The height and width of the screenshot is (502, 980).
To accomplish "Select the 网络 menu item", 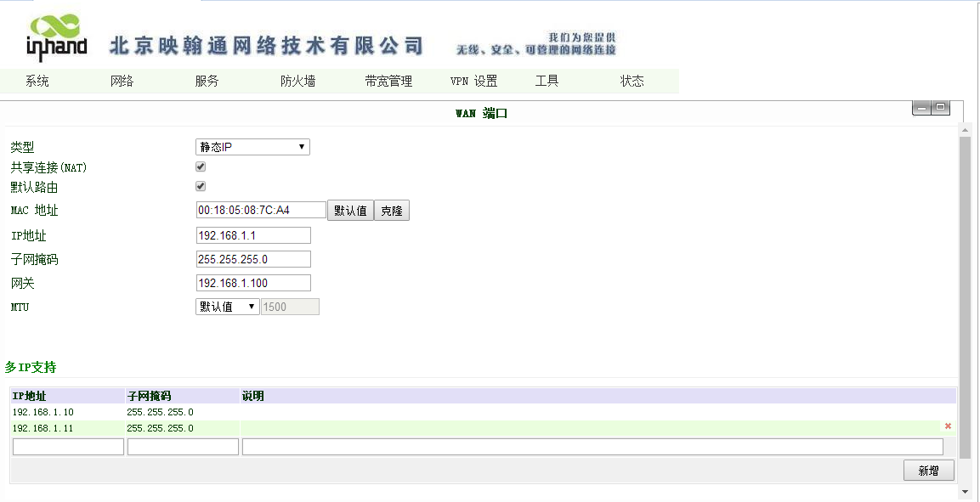I will pyautogui.click(x=122, y=82).
